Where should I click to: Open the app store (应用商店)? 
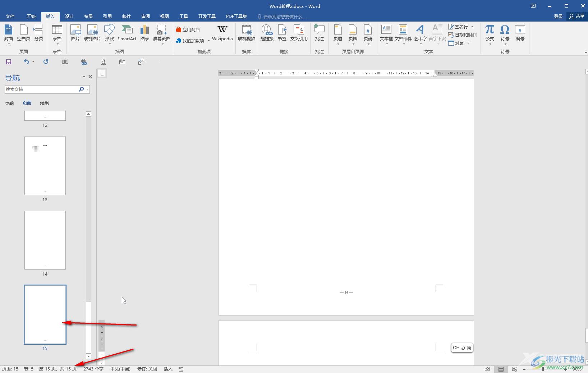188,29
